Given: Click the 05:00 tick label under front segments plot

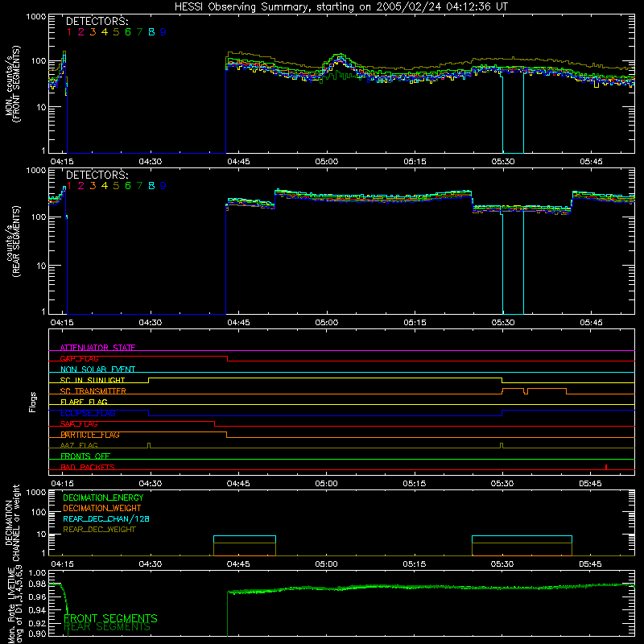Looking at the screenshot, I should [327, 162].
